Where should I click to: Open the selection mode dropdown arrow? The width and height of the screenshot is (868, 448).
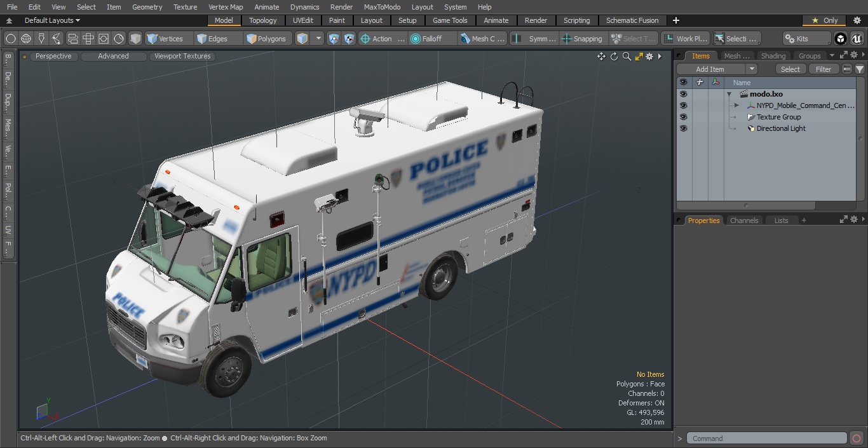pyautogui.click(x=318, y=39)
